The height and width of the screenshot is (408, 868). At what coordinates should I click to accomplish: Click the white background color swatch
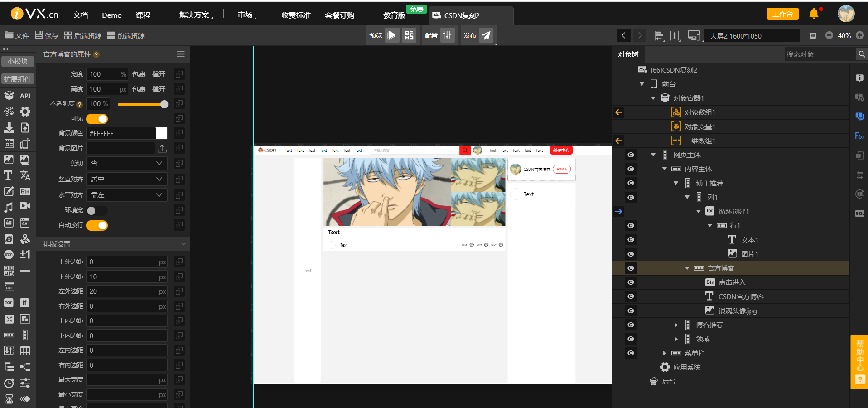pyautogui.click(x=161, y=133)
